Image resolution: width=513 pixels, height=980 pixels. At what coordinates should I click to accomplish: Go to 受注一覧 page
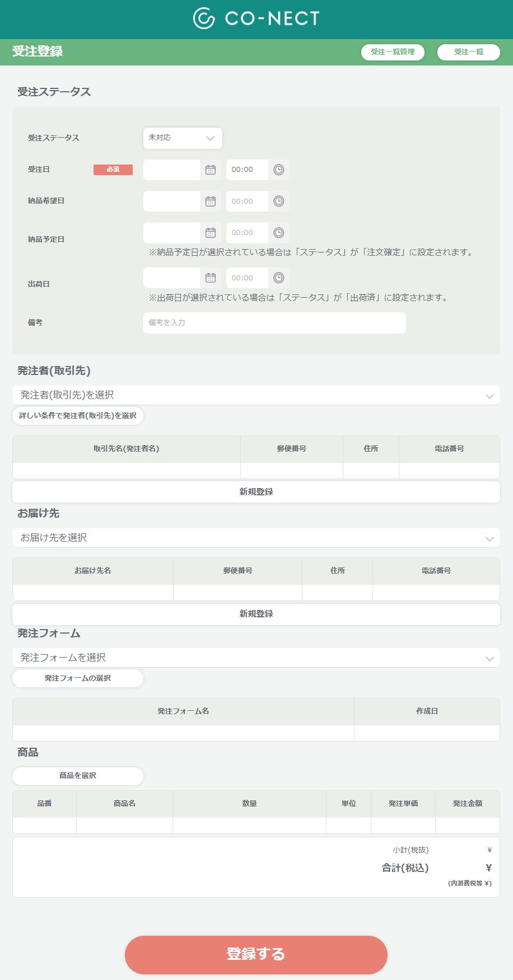tap(469, 52)
